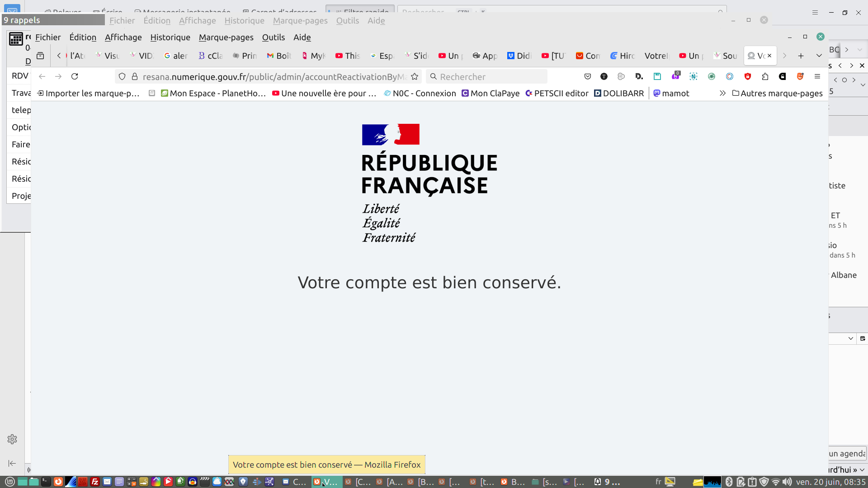Open the Pocket save icon
Screen dimensions: 868x488
click(588, 77)
